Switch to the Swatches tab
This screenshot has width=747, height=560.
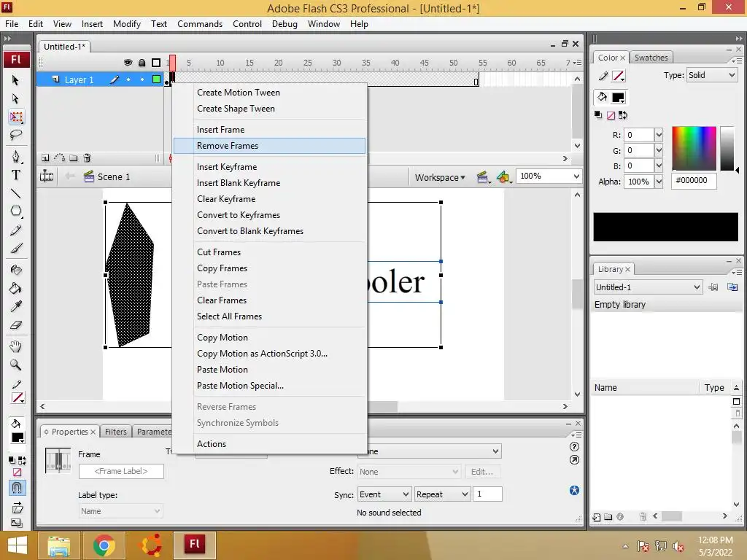coord(651,58)
